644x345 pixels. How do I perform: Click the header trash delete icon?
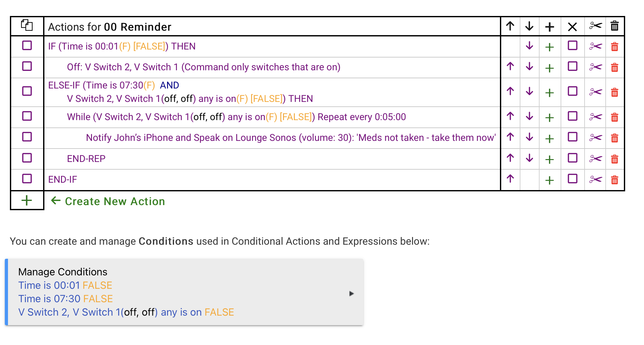pyautogui.click(x=615, y=26)
